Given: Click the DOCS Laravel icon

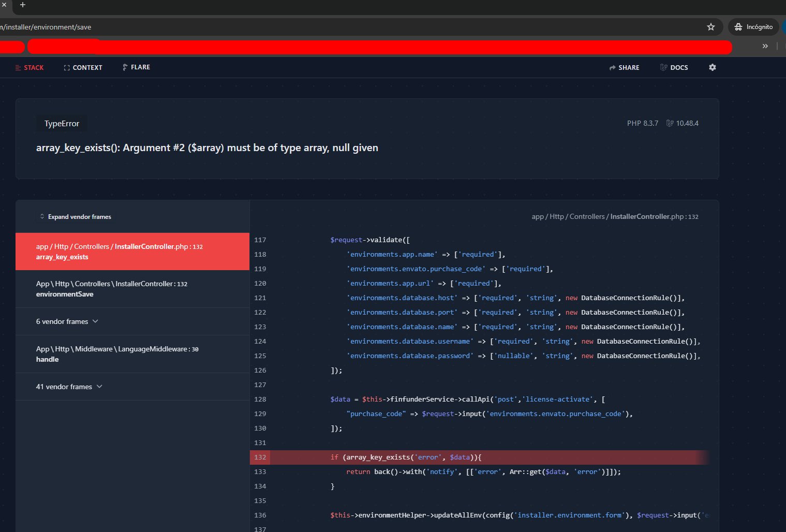Looking at the screenshot, I should (x=663, y=67).
